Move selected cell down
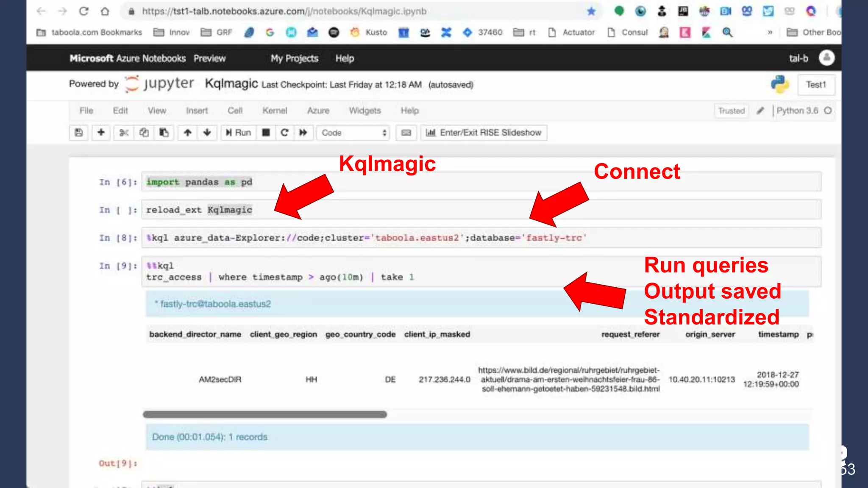868x488 pixels. [x=207, y=133]
